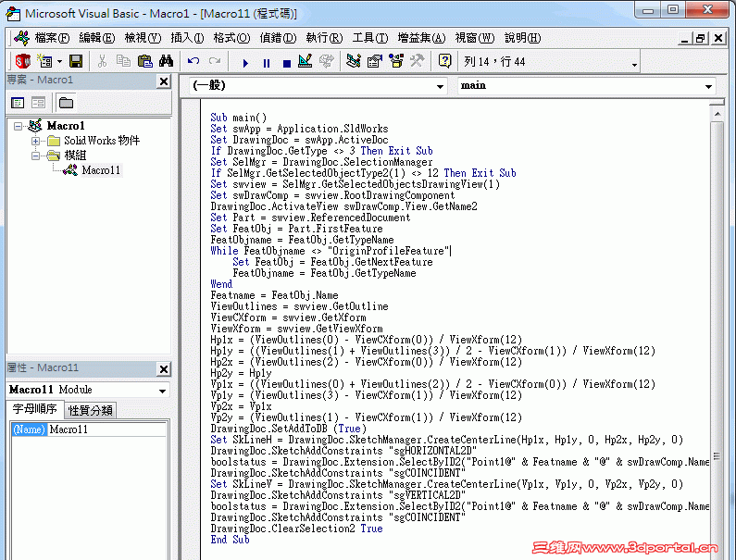This screenshot has height=560, width=736.
Task: Open the Insert Module dropdown arrow
Action: coord(59,61)
